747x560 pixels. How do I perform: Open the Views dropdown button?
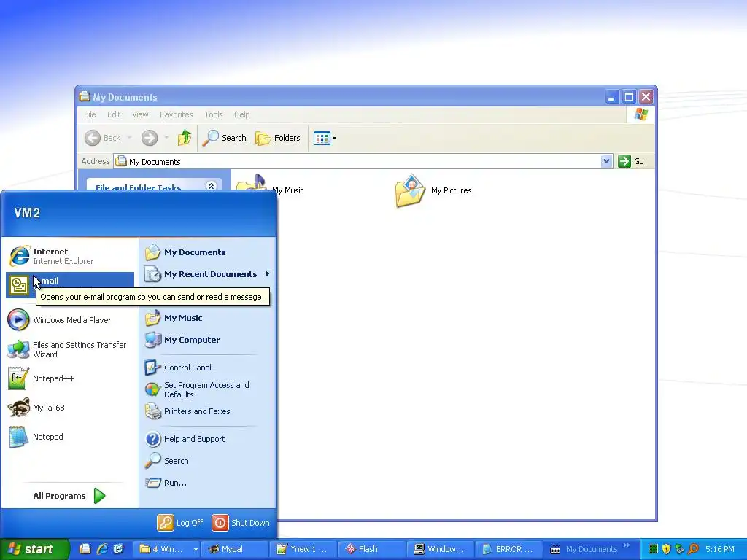[325, 138]
